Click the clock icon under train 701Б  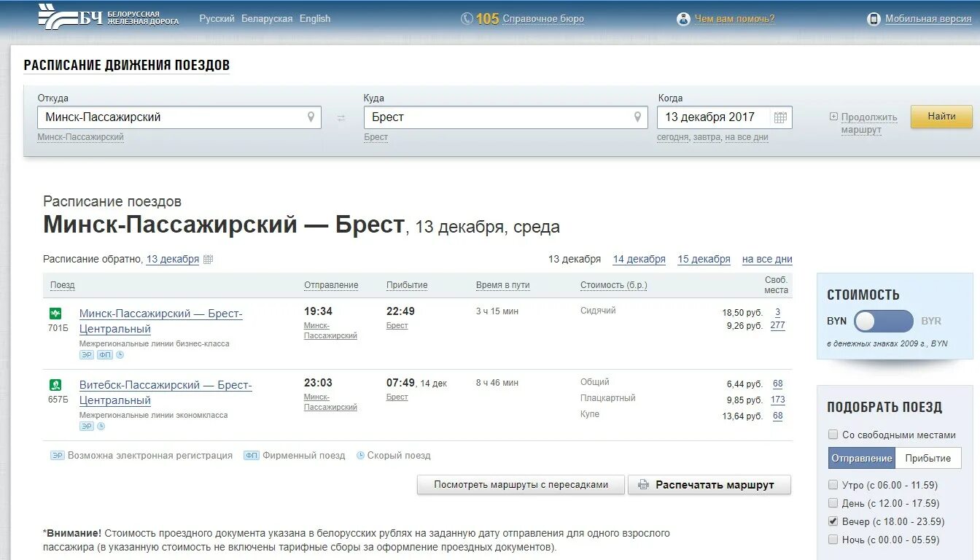pyautogui.click(x=120, y=355)
